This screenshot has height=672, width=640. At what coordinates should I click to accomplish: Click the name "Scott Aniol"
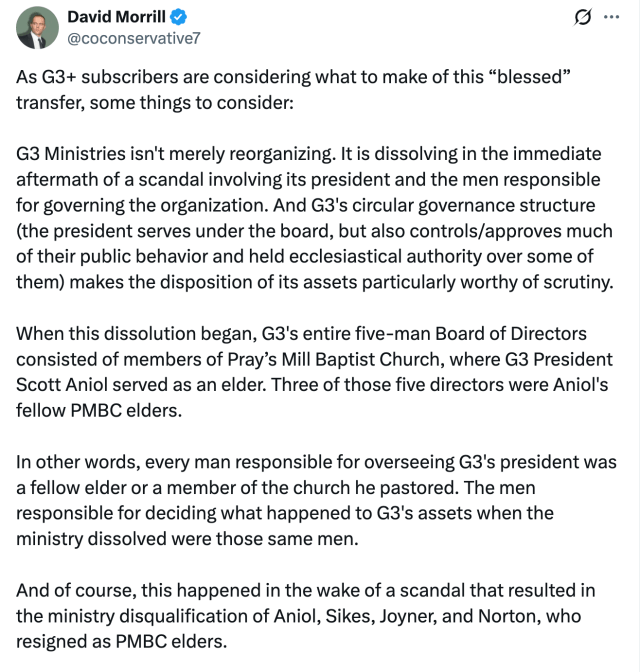click(62, 385)
